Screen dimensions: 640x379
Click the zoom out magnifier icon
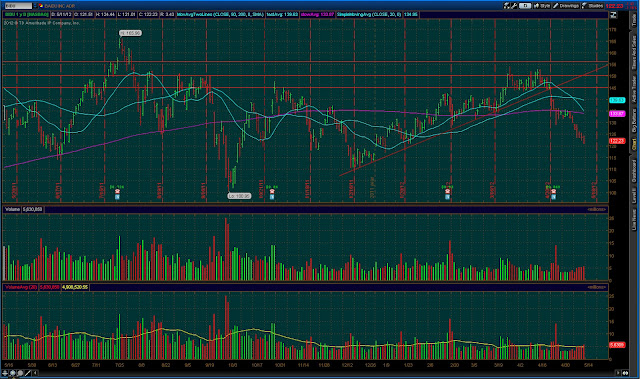coord(20,373)
